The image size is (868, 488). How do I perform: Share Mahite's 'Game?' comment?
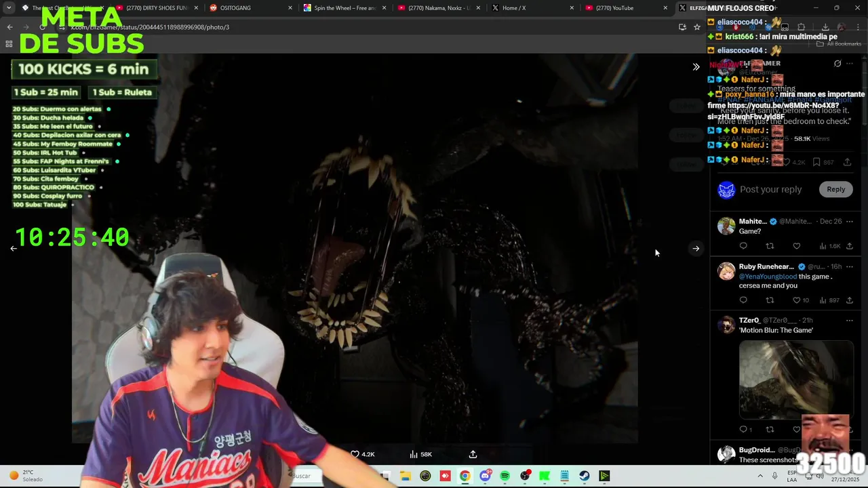click(850, 246)
